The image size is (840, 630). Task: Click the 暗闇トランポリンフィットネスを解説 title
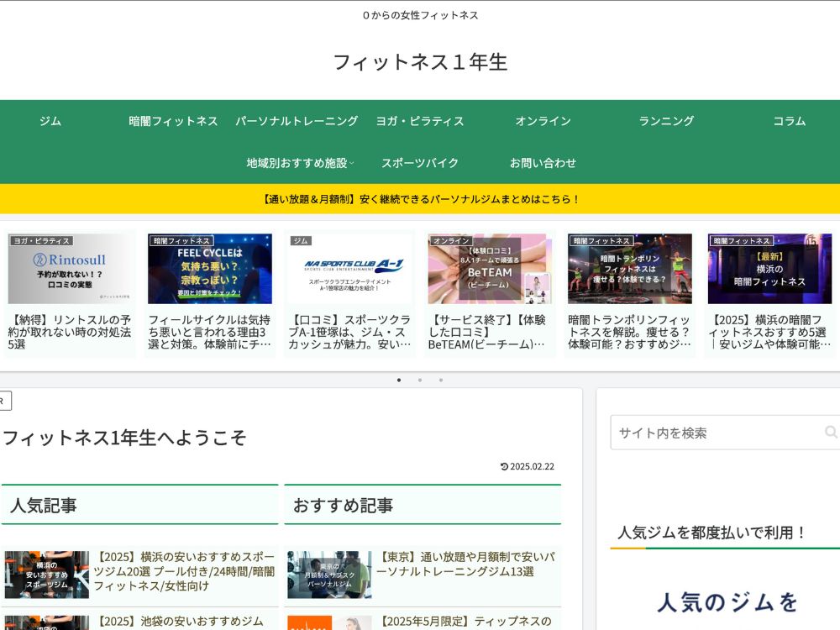point(629,332)
